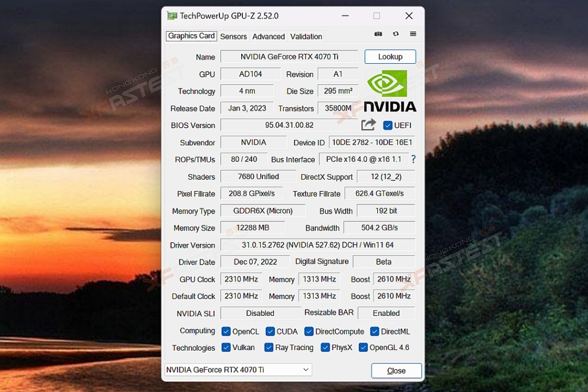Toggle the Ray Tracing checkbox
Image resolution: width=588 pixels, height=392 pixels.
pyautogui.click(x=268, y=347)
